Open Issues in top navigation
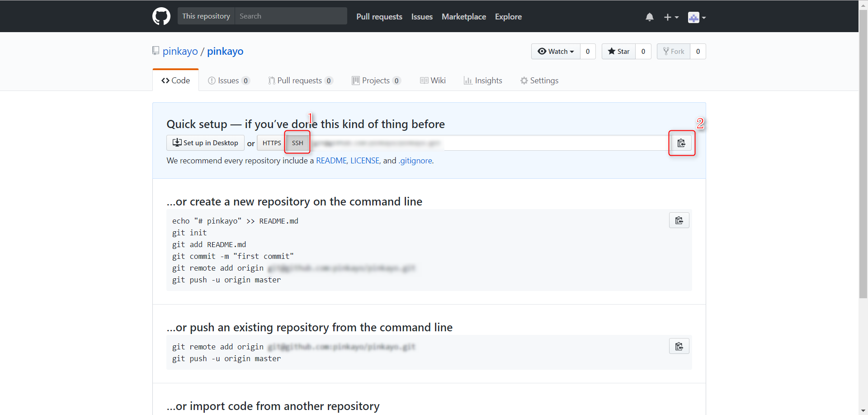The image size is (868, 415). point(422,17)
